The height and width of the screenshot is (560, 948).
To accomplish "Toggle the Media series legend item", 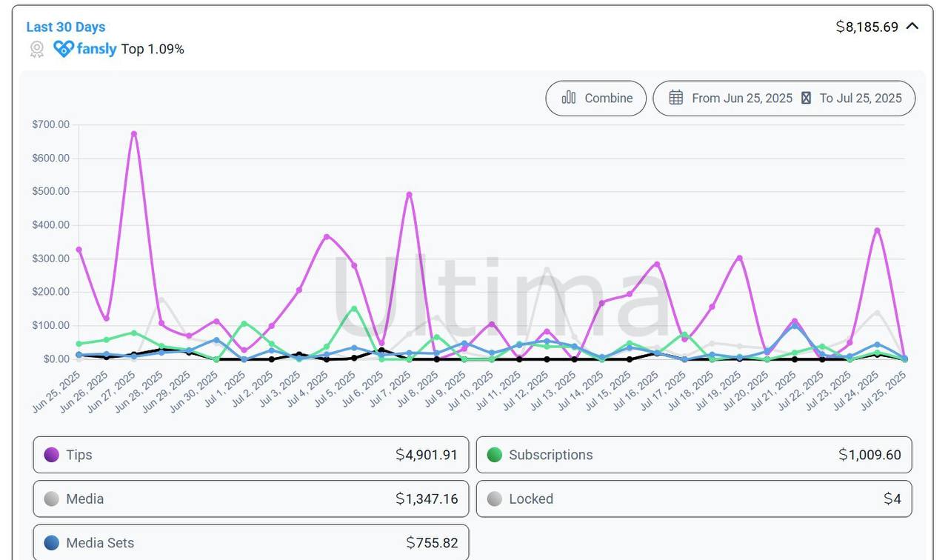I will pyautogui.click(x=250, y=499).
